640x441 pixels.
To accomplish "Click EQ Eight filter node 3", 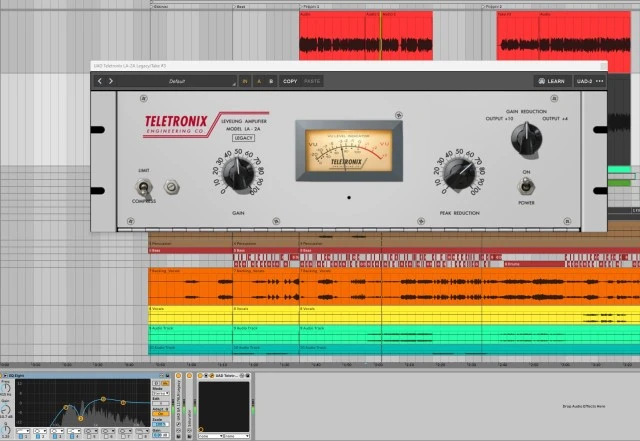I will [x=103, y=399].
